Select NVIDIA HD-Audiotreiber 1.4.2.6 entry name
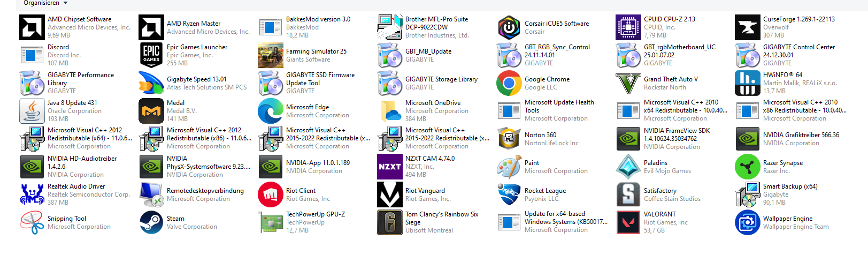 click(x=82, y=162)
